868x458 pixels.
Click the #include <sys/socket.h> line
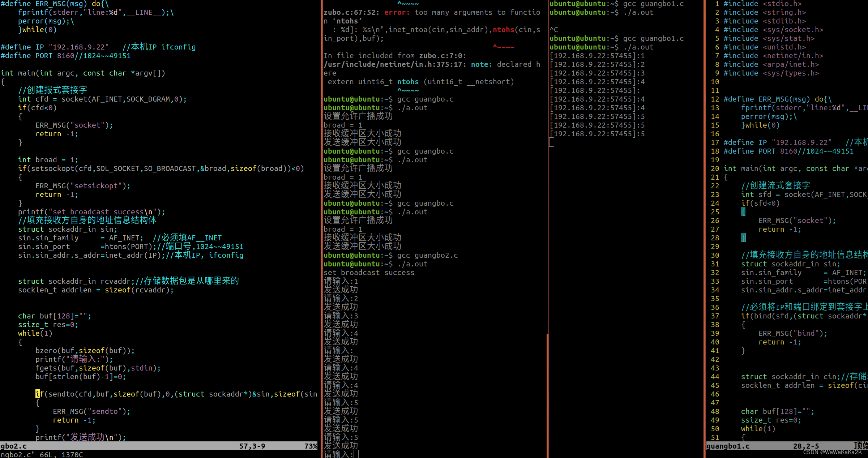(x=774, y=30)
